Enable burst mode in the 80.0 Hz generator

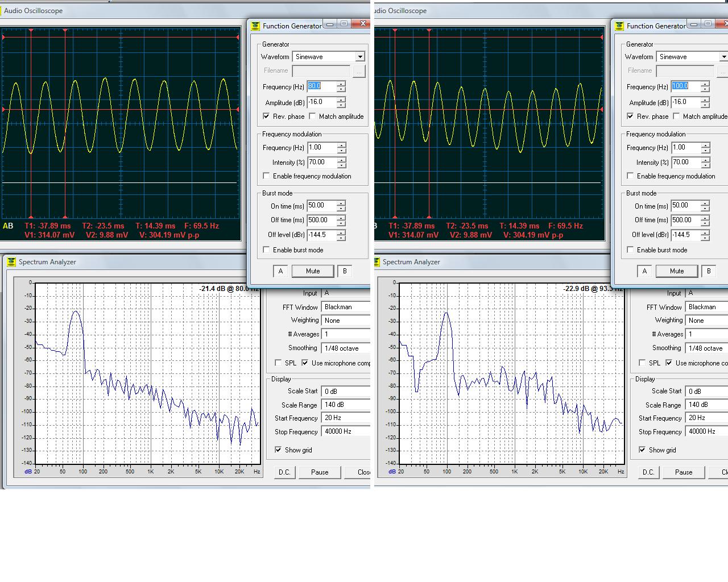coord(266,250)
